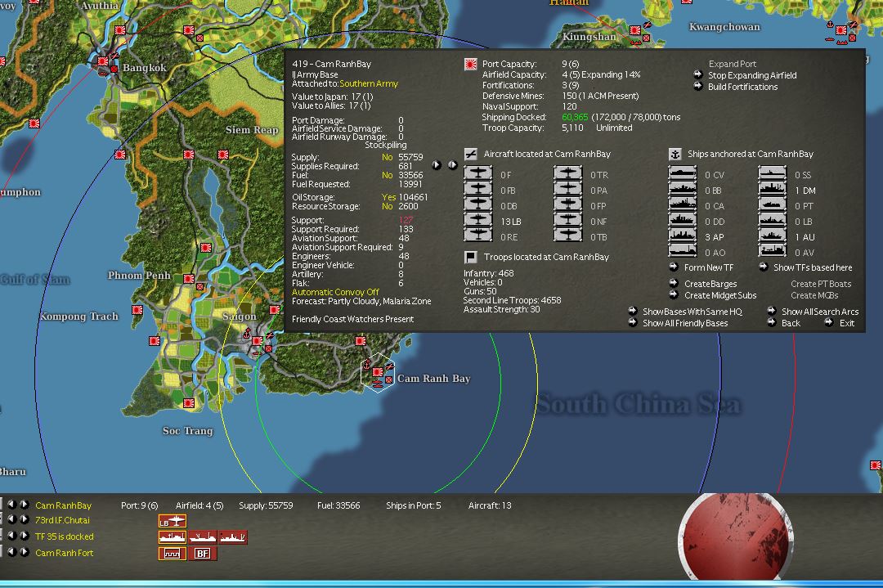Click the 0 SS submarine icon

(x=773, y=173)
